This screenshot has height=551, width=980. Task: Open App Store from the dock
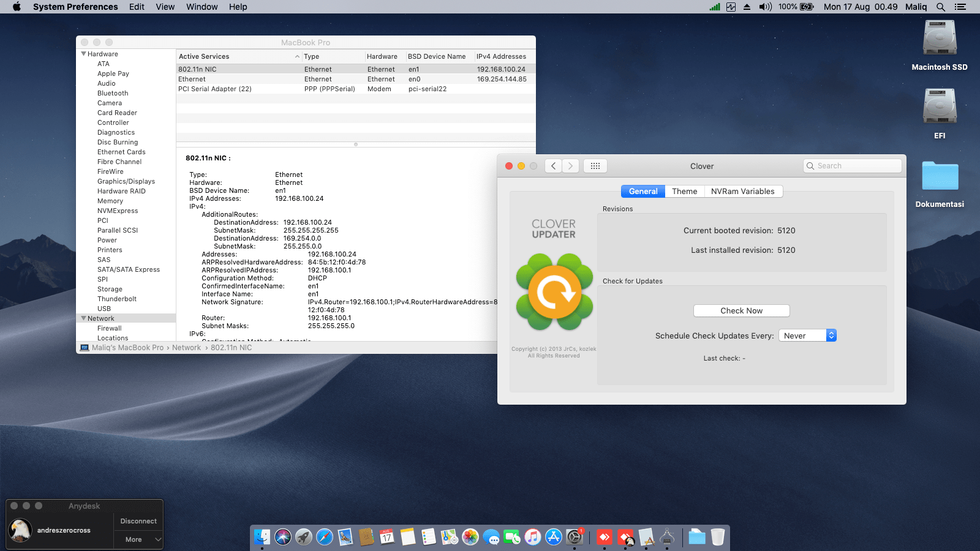pos(554,538)
